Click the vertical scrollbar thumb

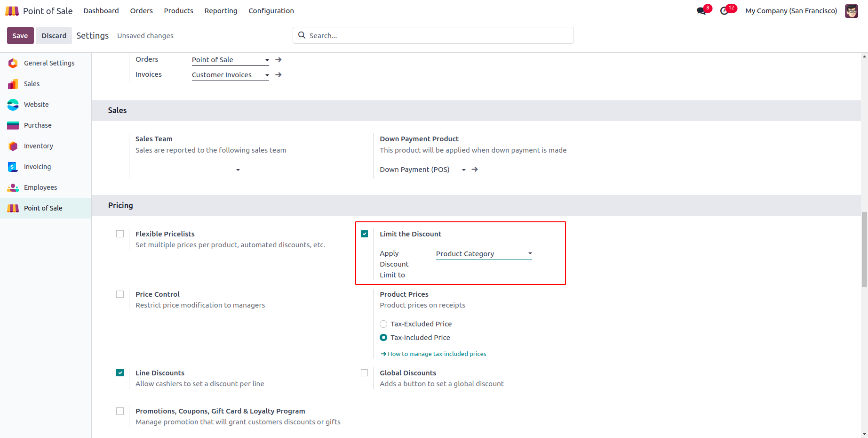[x=864, y=250]
